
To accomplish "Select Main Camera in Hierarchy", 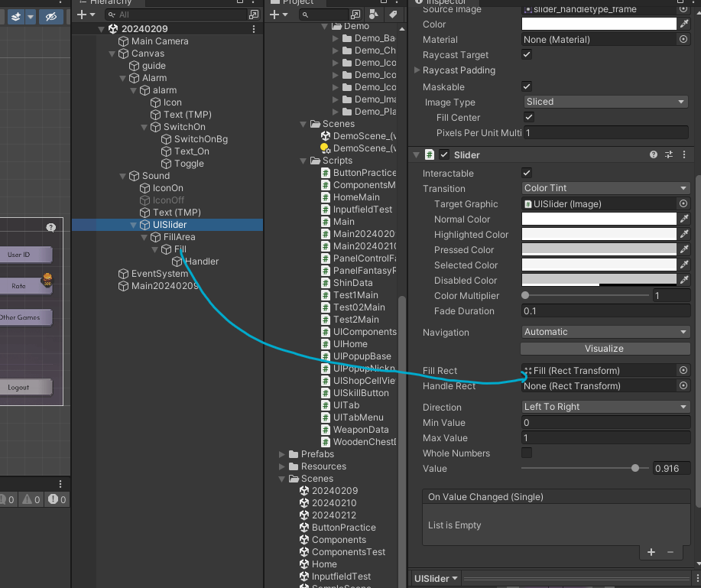I will 160,41.
